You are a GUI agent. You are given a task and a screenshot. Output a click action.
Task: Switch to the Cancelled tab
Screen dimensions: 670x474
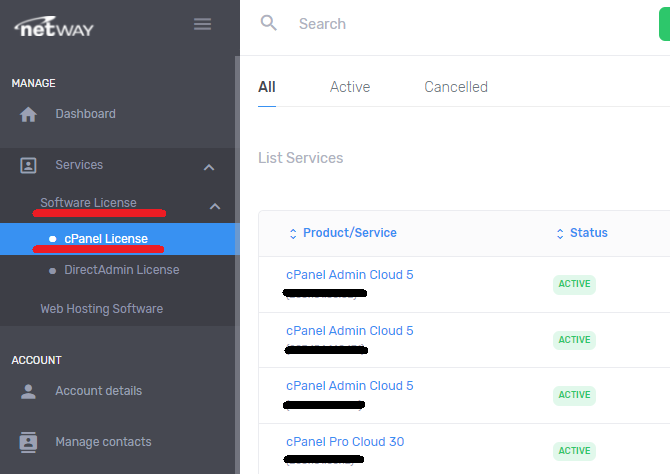[x=455, y=87]
